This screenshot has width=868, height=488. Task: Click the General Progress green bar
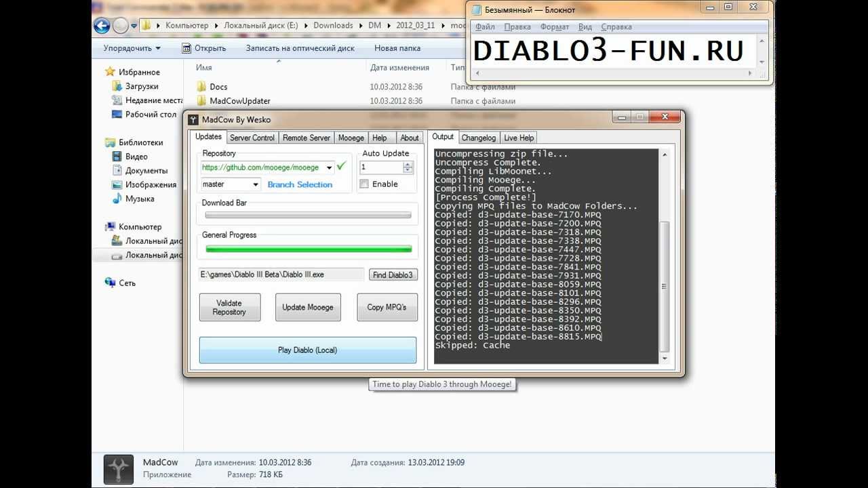pyautogui.click(x=309, y=249)
